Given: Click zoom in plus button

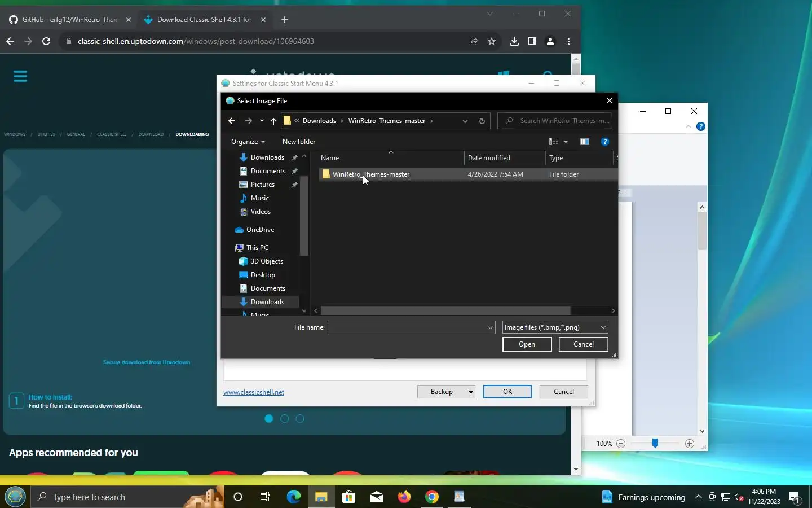Looking at the screenshot, I should click(689, 444).
